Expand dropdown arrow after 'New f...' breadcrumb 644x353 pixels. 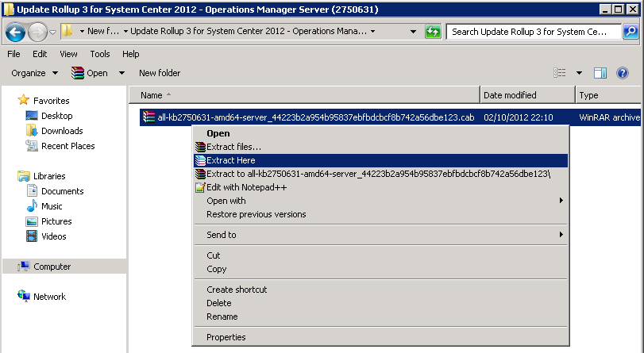125,31
